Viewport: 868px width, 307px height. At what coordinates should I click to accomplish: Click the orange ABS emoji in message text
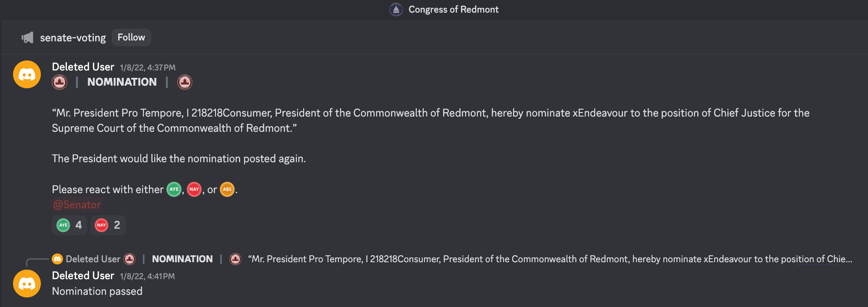click(x=227, y=189)
